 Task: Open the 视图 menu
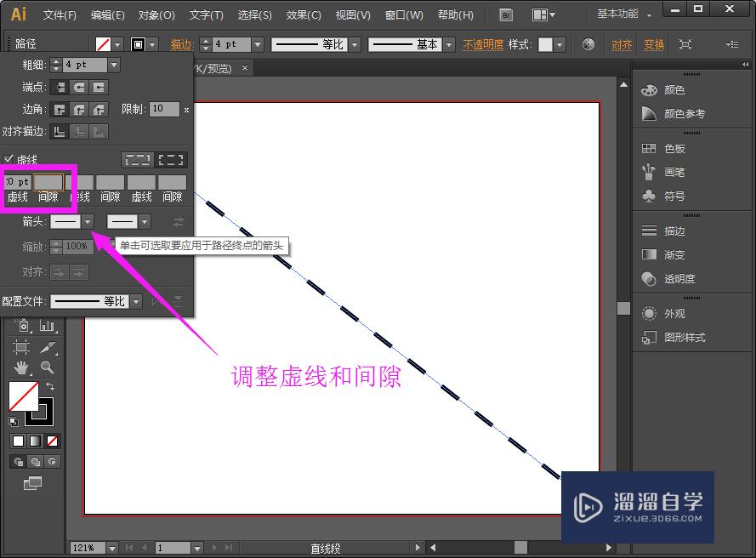pyautogui.click(x=353, y=15)
